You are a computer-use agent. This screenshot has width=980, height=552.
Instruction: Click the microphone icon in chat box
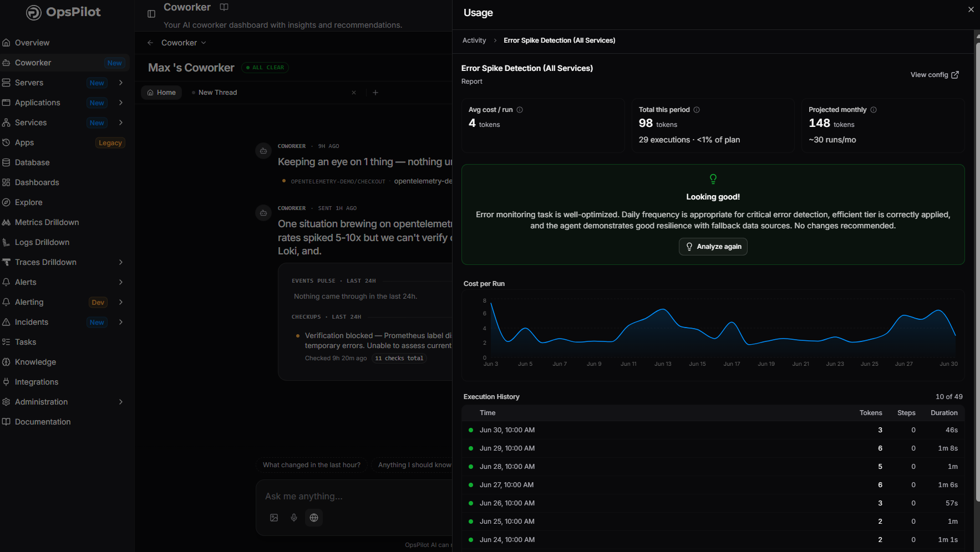(294, 518)
